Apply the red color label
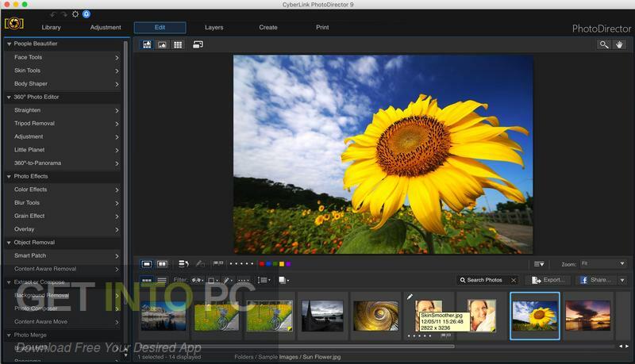 click(x=262, y=264)
